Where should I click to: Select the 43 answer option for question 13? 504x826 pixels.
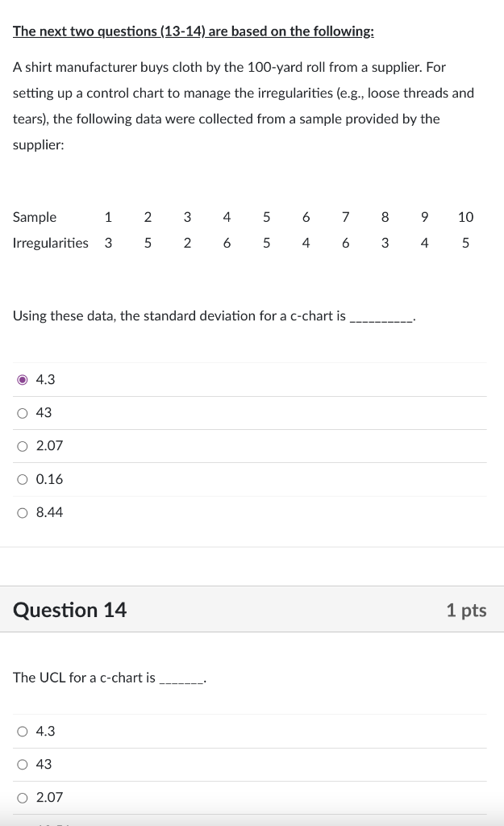point(23,412)
